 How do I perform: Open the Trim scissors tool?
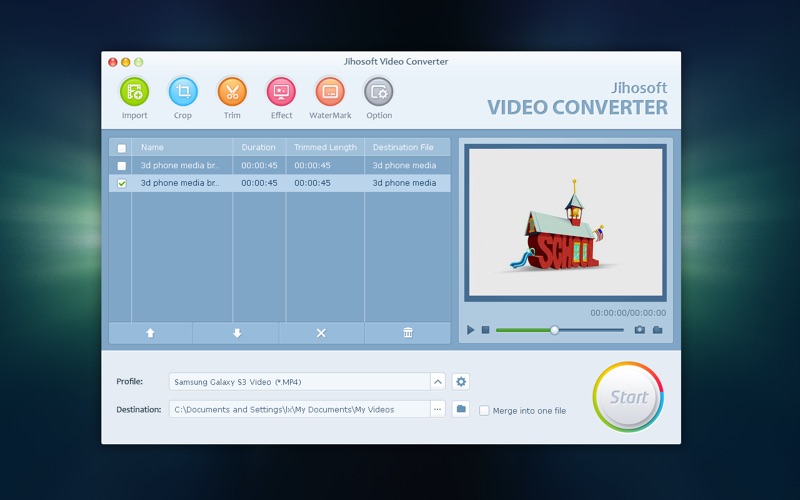pyautogui.click(x=232, y=92)
